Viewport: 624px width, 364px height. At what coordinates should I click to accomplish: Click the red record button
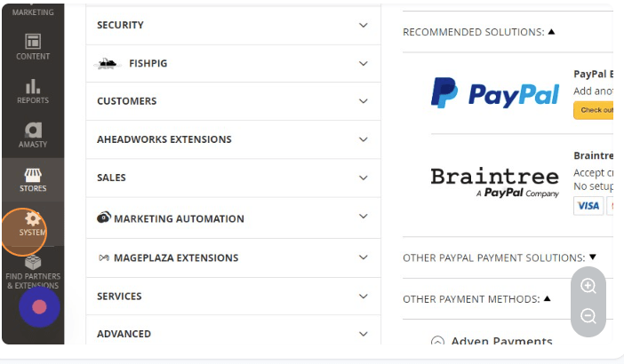pos(39,307)
